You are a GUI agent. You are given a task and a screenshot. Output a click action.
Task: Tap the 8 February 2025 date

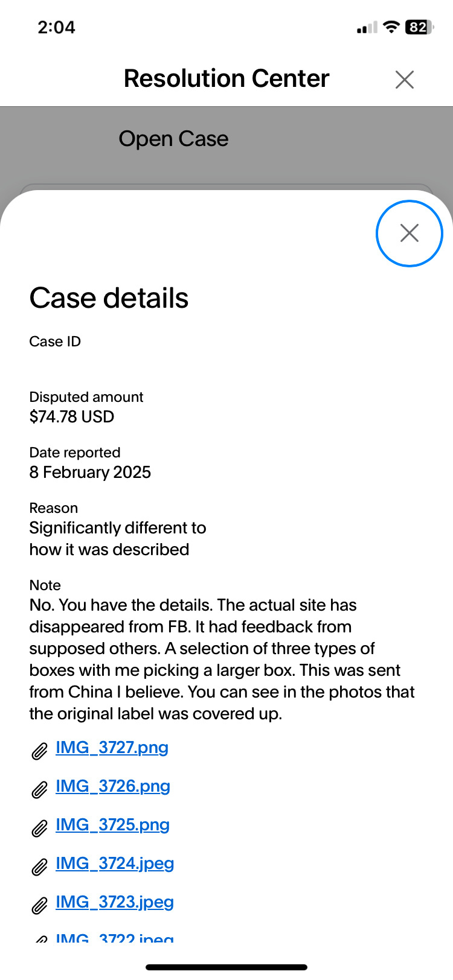click(90, 472)
